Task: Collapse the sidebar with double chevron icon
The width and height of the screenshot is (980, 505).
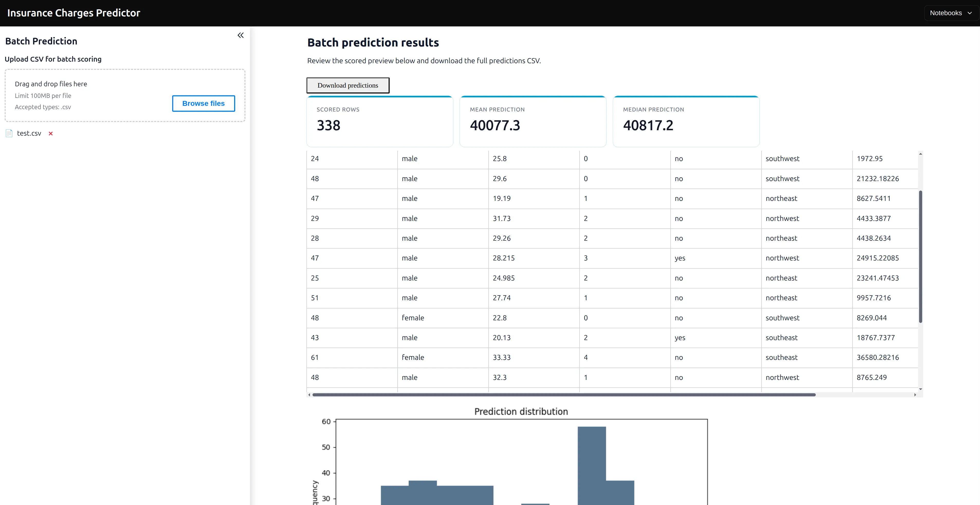Action: [x=240, y=35]
